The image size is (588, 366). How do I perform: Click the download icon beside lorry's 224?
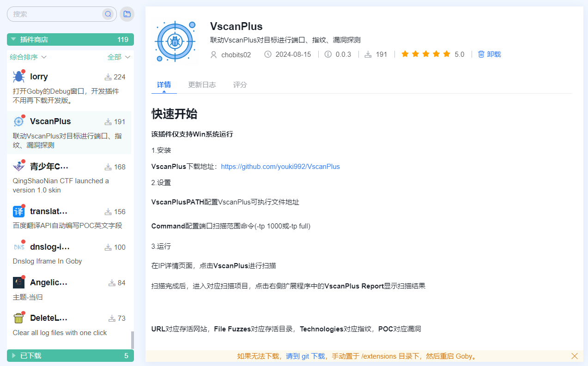[x=108, y=77]
